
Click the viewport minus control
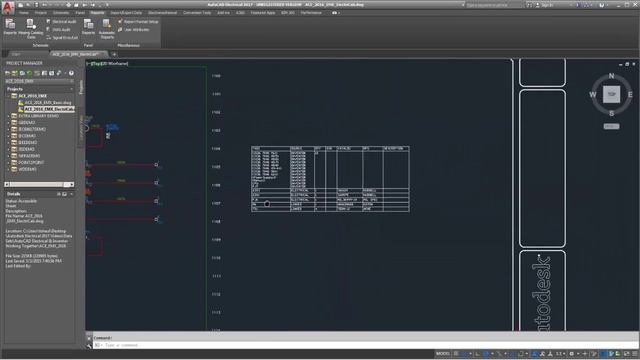(88, 64)
